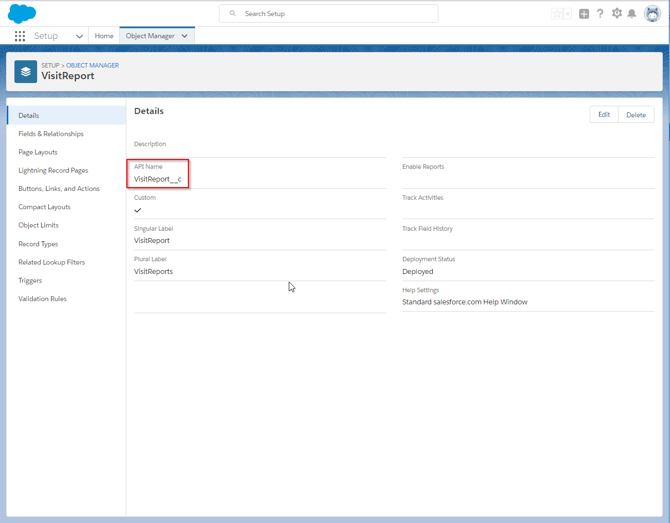This screenshot has width=670, height=523.
Task: Click the Enable Reports label
Action: pos(423,167)
